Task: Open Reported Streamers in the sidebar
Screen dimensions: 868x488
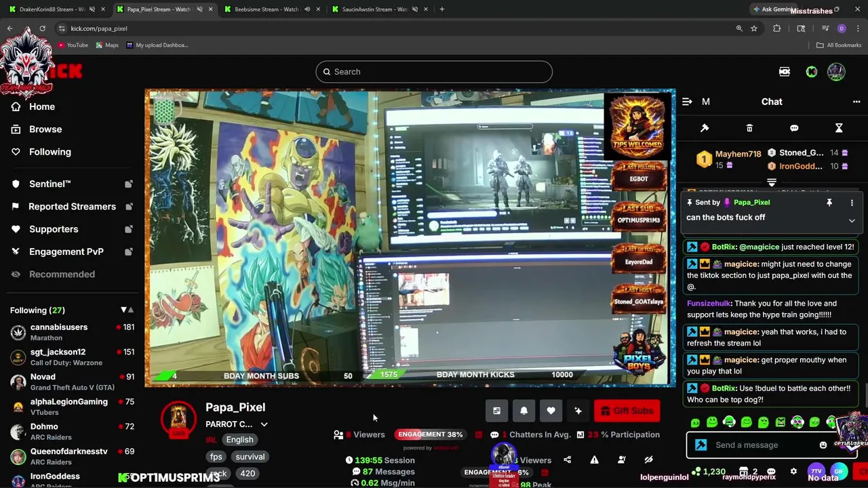Action: (72, 206)
